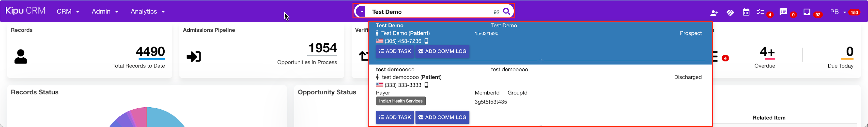Click phone number (333) 333-3333
Screen dimensions: 868x127
[403, 85]
